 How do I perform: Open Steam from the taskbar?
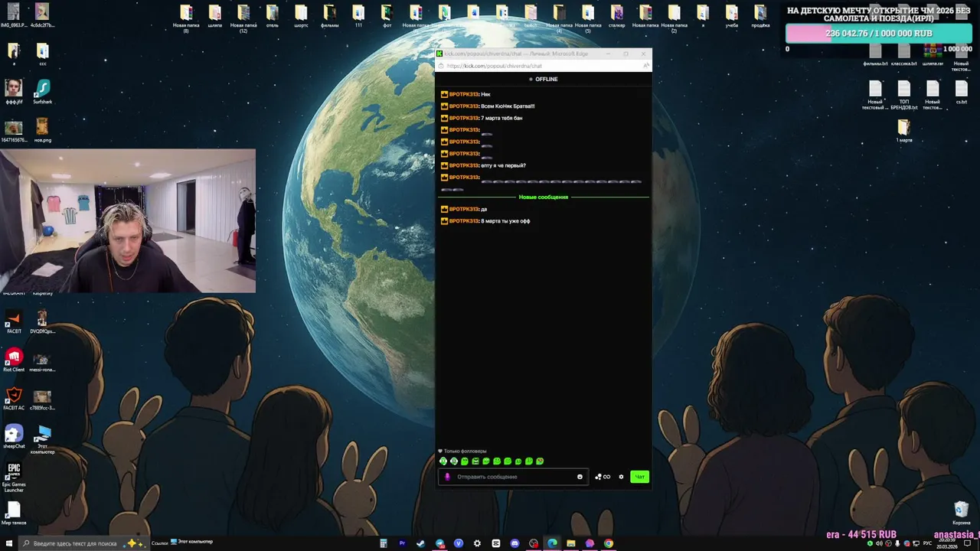coord(420,543)
